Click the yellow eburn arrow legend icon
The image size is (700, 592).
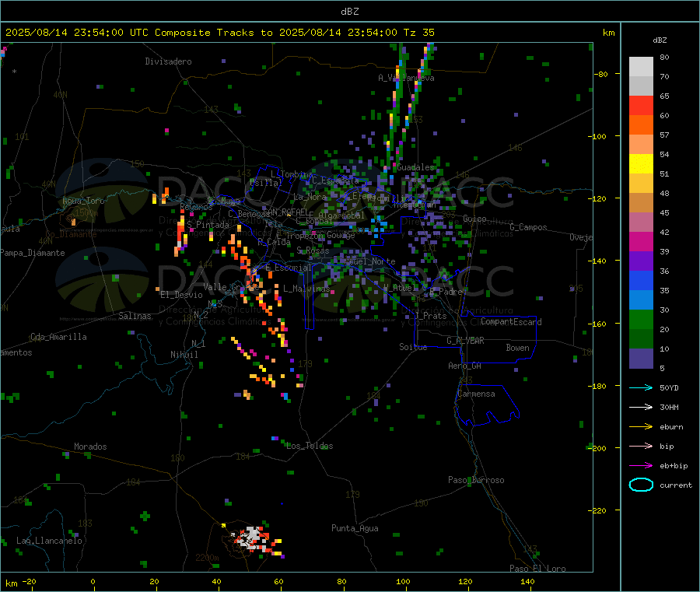click(x=641, y=427)
